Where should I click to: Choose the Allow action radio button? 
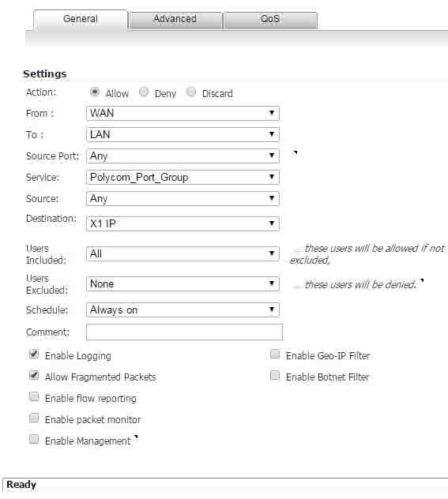95,92
